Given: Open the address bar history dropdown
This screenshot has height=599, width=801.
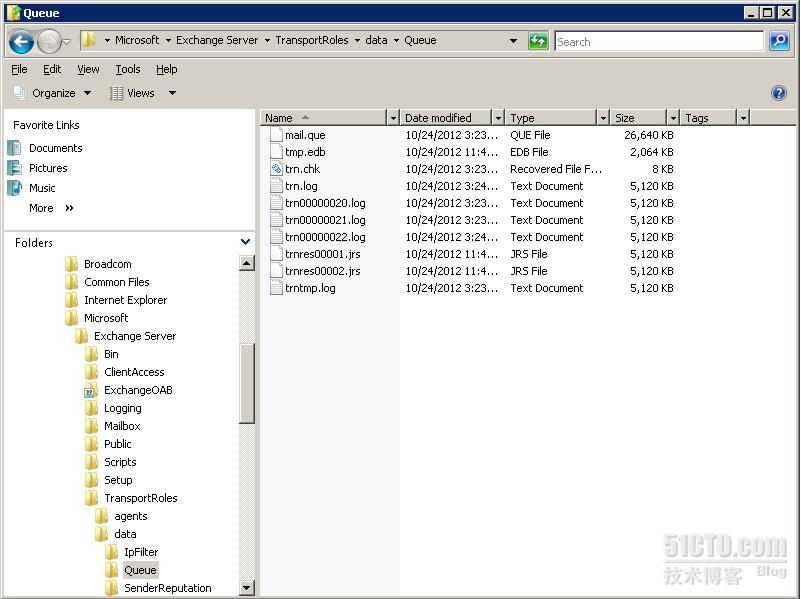Looking at the screenshot, I should [513, 41].
